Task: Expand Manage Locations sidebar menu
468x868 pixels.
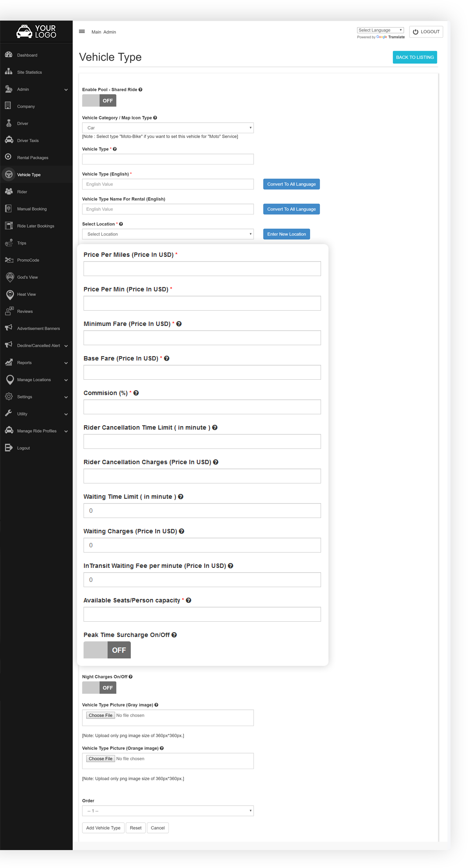Action: tap(34, 380)
